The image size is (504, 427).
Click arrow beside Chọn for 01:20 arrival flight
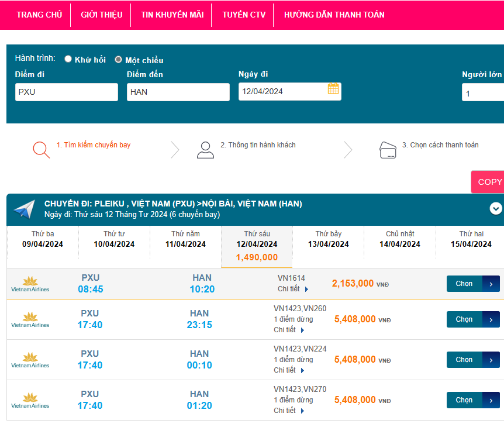pyautogui.click(x=491, y=400)
